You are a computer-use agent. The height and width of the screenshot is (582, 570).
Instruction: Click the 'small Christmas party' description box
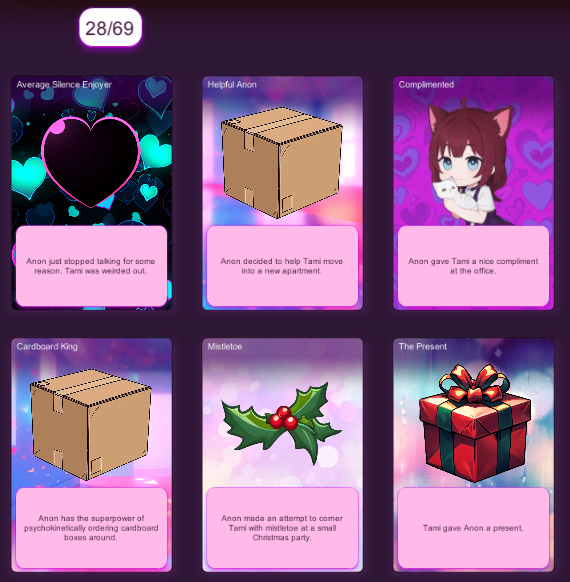(282, 528)
